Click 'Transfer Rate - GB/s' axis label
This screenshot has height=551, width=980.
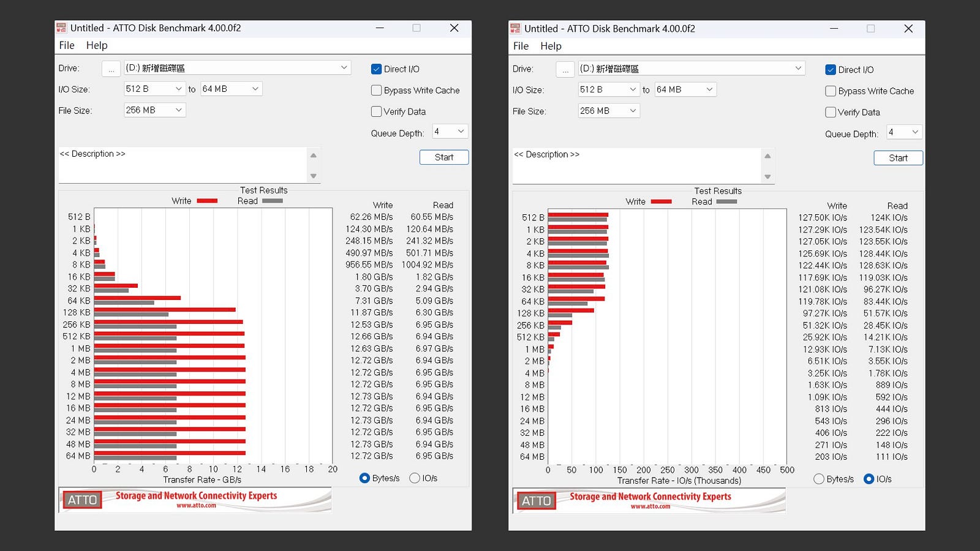[202, 479]
